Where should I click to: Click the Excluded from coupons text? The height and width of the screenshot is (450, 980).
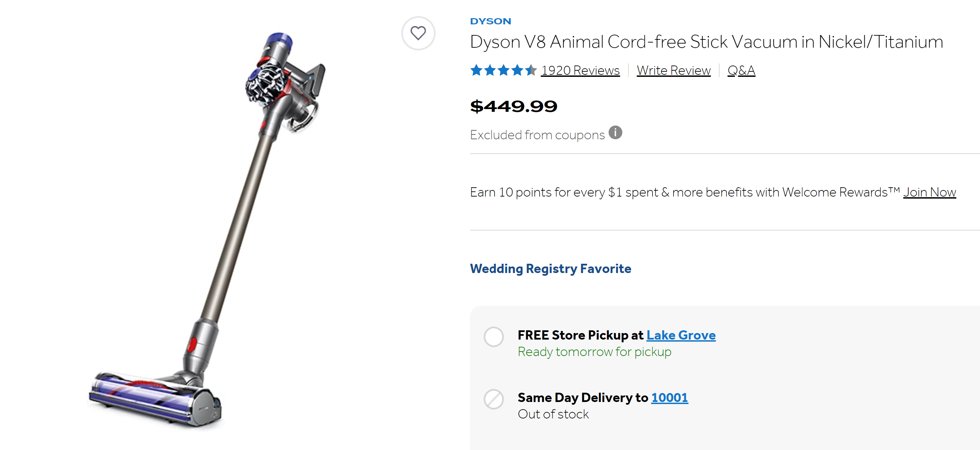coord(537,135)
